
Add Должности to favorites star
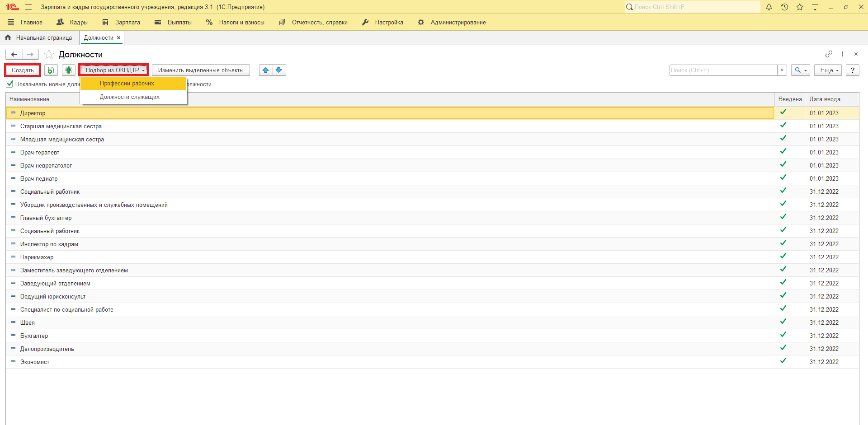(x=49, y=55)
